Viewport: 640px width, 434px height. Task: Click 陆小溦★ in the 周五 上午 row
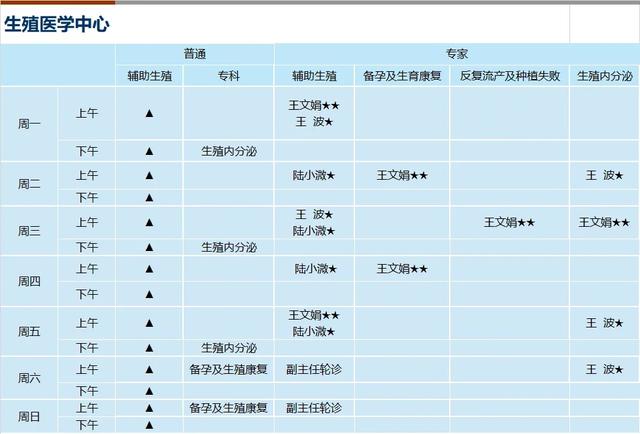(x=314, y=332)
